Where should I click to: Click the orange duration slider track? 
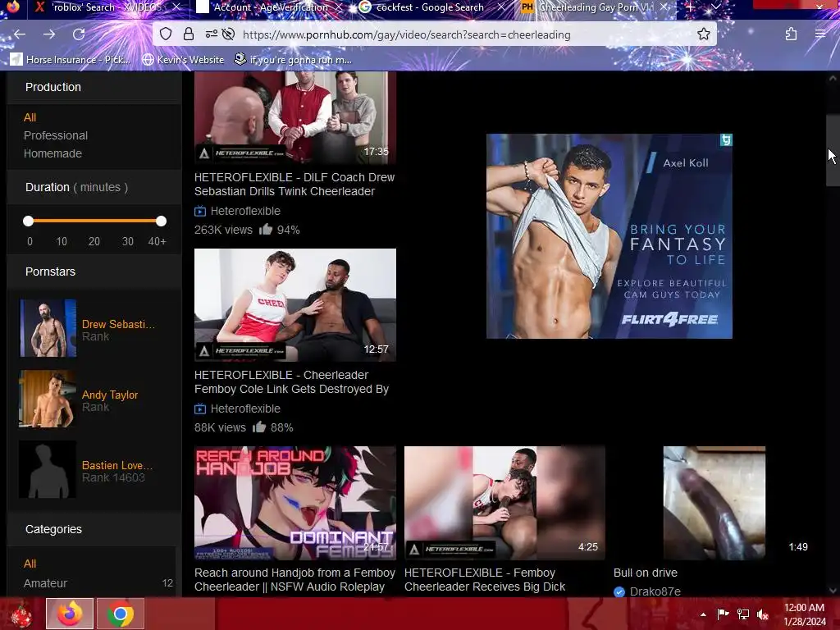pos(95,221)
